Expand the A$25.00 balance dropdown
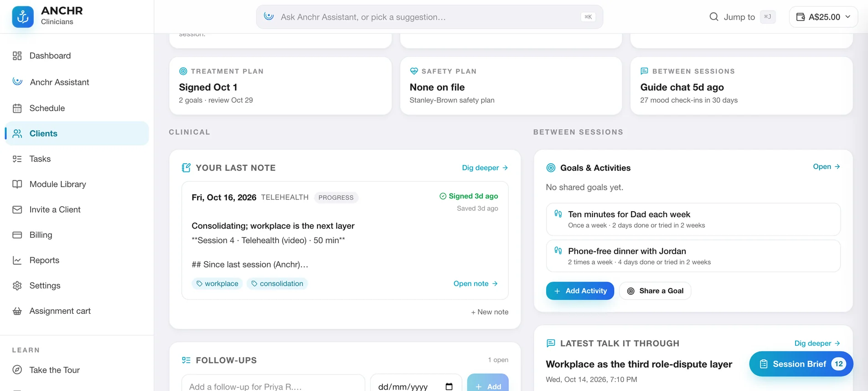Viewport: 868px width, 391px height. 823,17
